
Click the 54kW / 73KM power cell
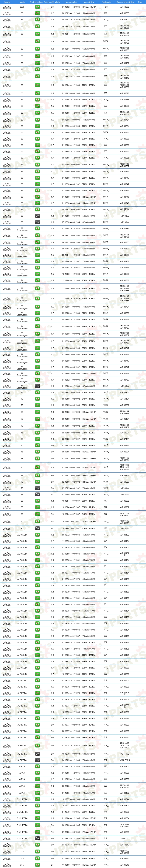(x=88, y=216)
